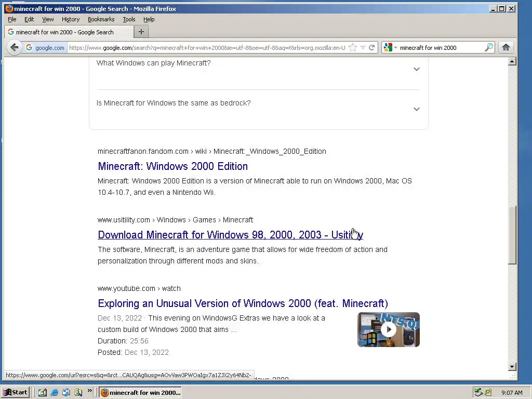Click the 'Posted: Dec 13, 2022' text

click(133, 353)
